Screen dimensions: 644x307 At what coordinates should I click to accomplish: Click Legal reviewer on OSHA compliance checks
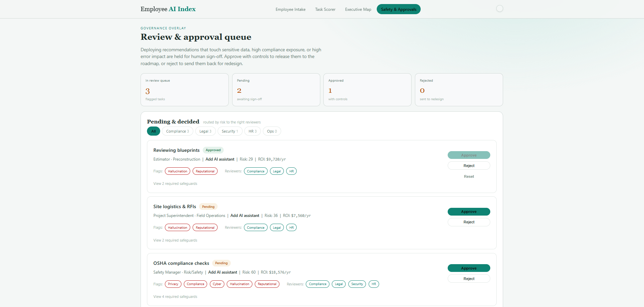coord(339,284)
